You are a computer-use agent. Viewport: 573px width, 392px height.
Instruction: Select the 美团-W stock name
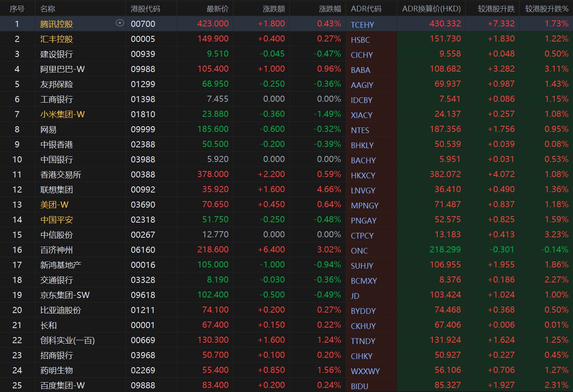click(54, 205)
